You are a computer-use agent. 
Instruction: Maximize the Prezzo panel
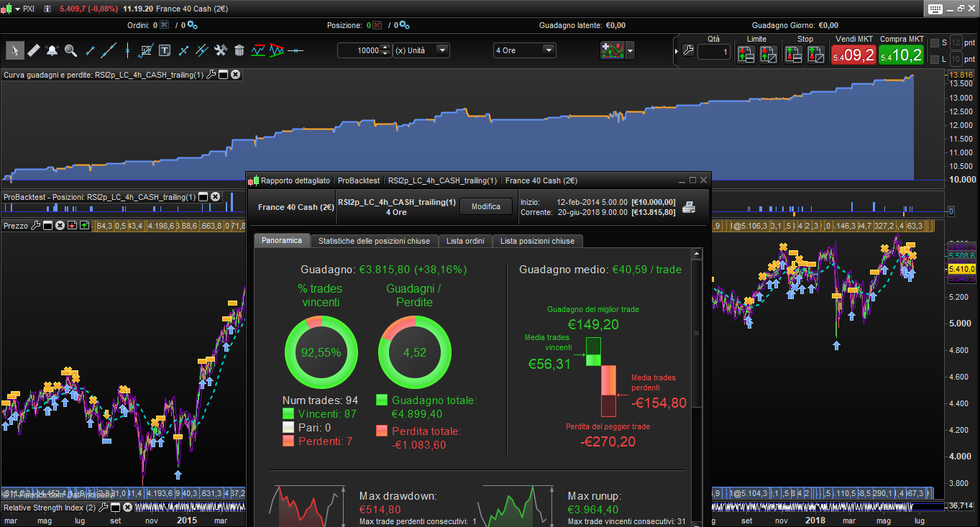click(x=47, y=226)
